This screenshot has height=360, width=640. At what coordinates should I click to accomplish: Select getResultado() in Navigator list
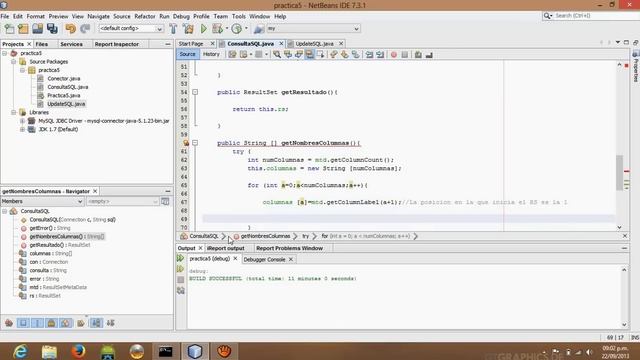point(60,245)
